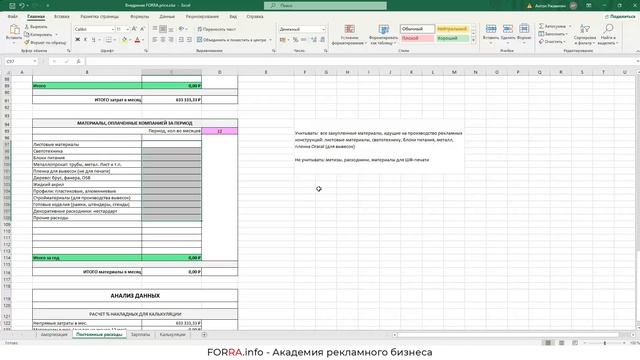The image size is (640, 360).
Task: Click AutoSum (Автосумма)
Action: (552, 26)
